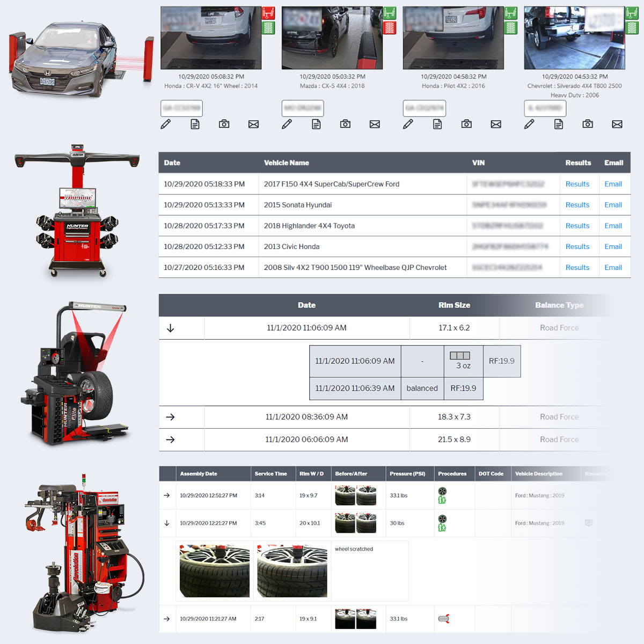Click the envelope email icon for Honda Pilot
This screenshot has height=644, width=644.
point(496,124)
